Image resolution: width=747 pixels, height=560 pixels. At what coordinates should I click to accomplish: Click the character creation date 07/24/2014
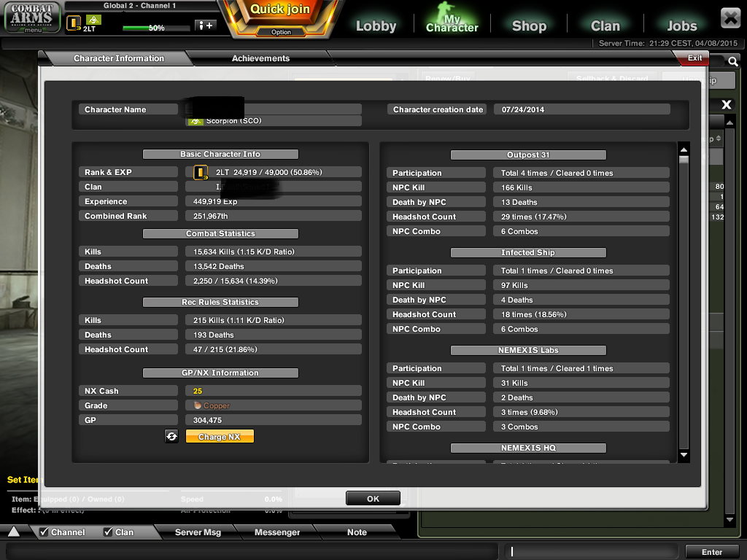point(522,109)
